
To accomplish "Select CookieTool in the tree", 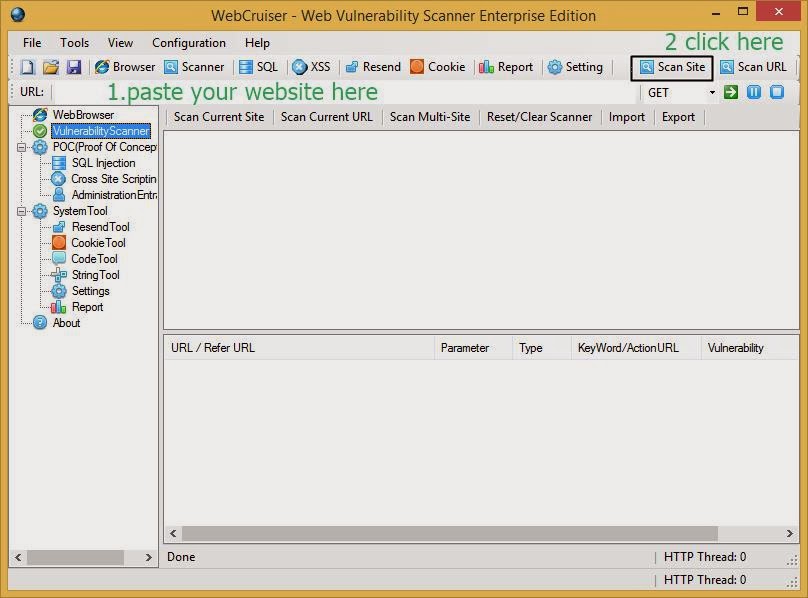I will [98, 243].
